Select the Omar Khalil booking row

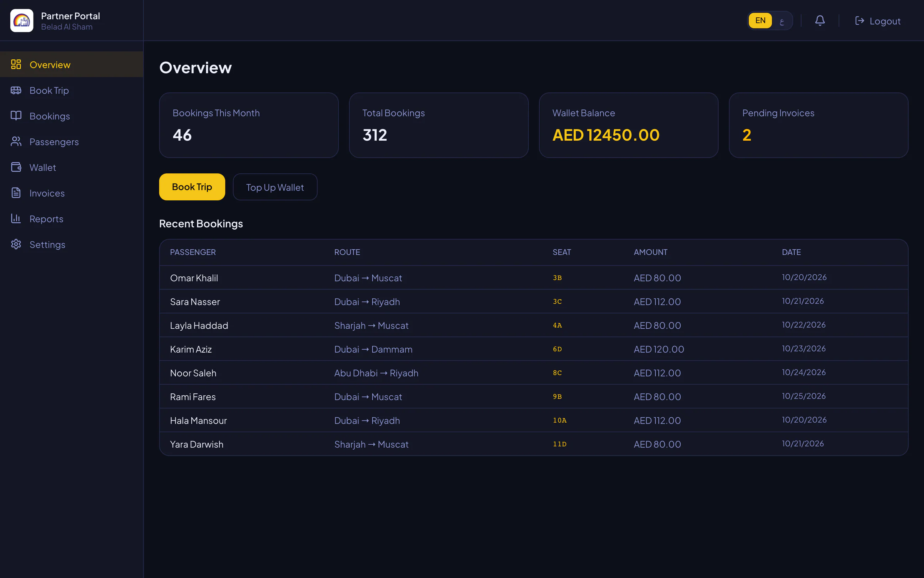coord(534,277)
